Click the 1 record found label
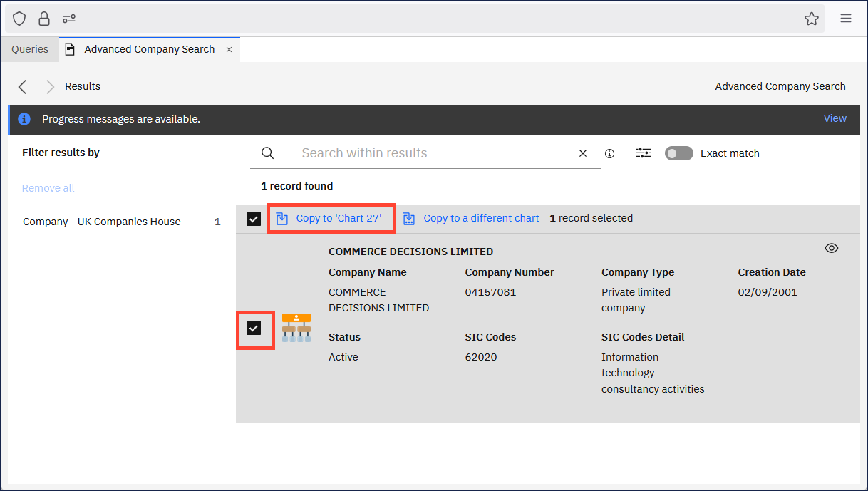The height and width of the screenshot is (491, 868). 296,186
